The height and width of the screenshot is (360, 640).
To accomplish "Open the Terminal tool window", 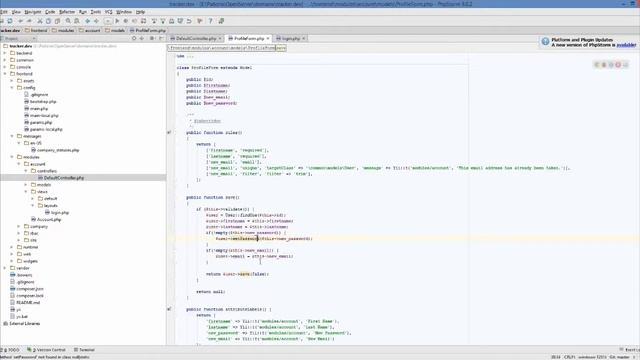I will point(84,350).
